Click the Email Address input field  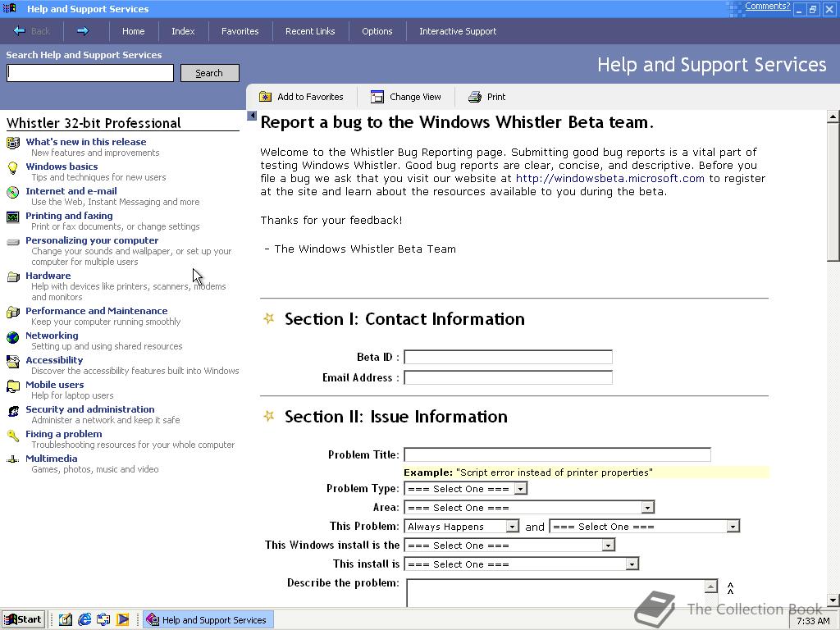pos(509,377)
